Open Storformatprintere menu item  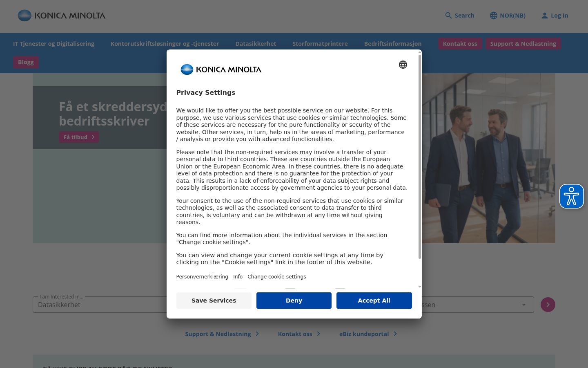click(320, 44)
